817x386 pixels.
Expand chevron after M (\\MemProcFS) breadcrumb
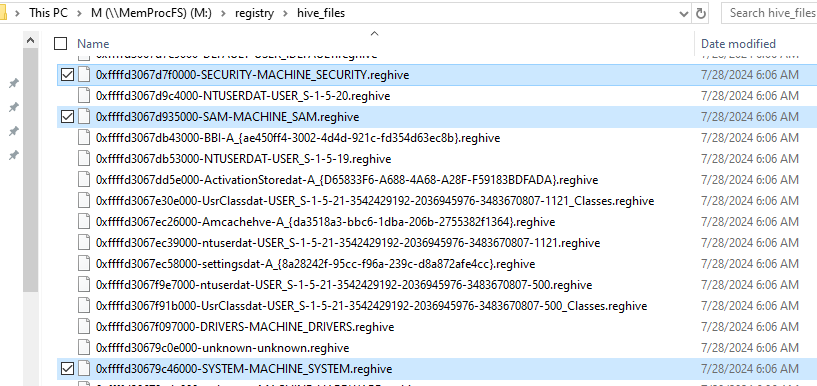click(224, 13)
